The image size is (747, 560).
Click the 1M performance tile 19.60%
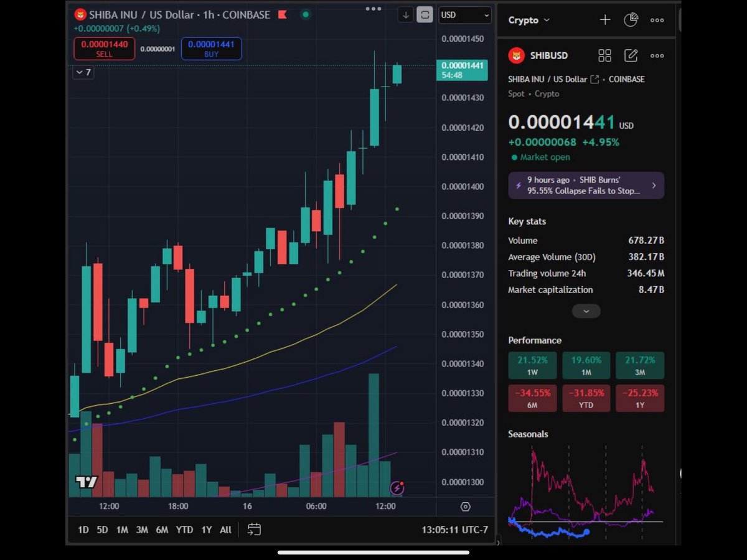pos(586,366)
